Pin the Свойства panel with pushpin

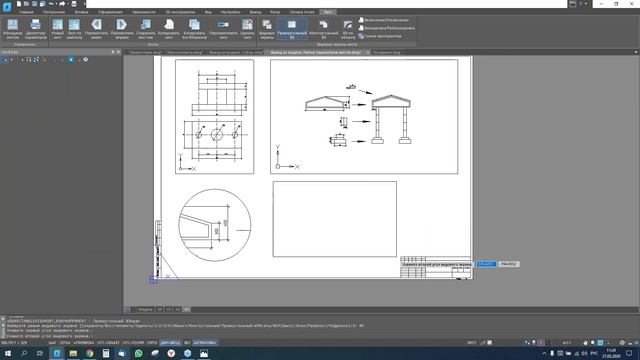[x=113, y=52]
